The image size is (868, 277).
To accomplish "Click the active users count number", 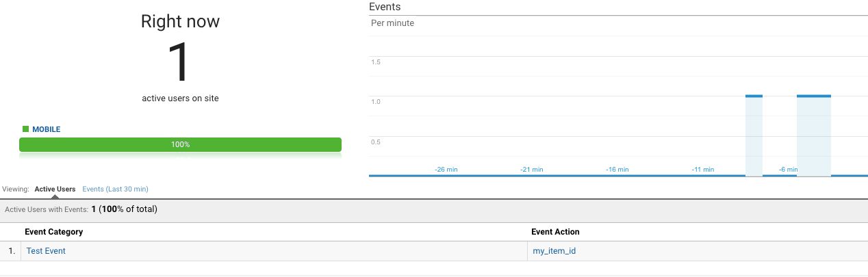I will point(180,63).
